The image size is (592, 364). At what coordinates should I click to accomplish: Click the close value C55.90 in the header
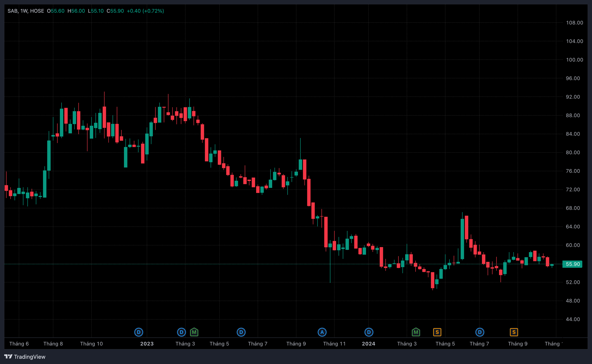tap(115, 11)
